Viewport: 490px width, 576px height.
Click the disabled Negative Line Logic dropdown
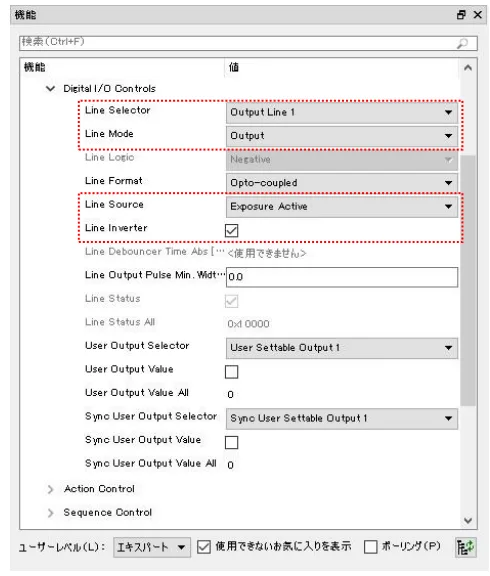click(x=342, y=160)
